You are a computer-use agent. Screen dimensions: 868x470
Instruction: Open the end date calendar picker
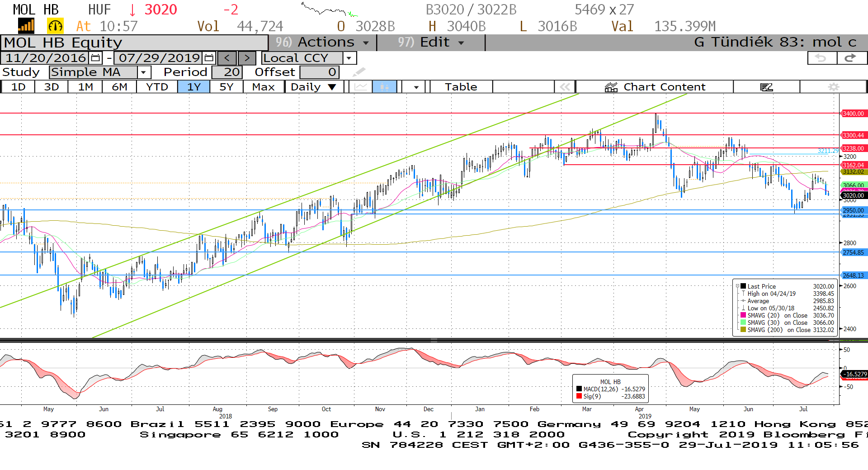click(x=208, y=58)
